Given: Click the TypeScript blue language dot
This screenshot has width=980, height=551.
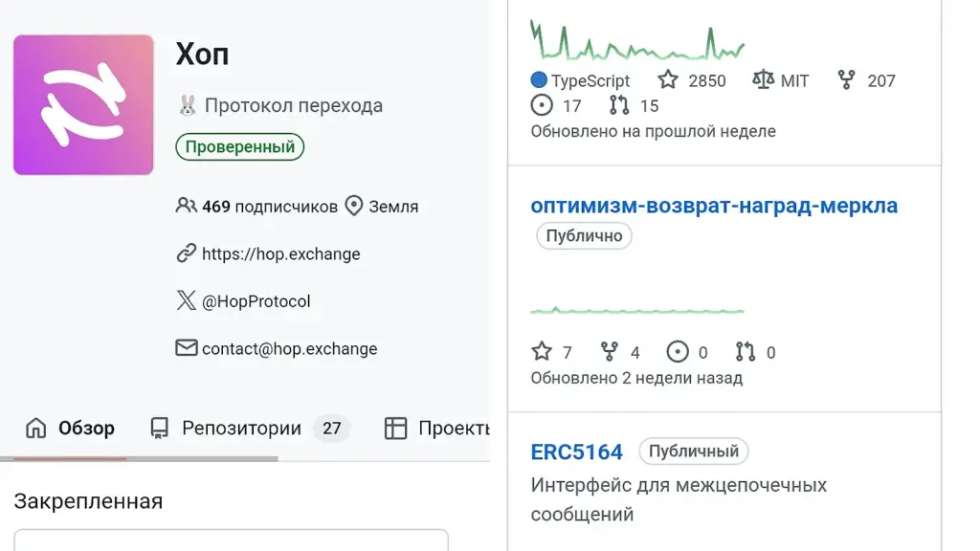Looking at the screenshot, I should click(539, 80).
